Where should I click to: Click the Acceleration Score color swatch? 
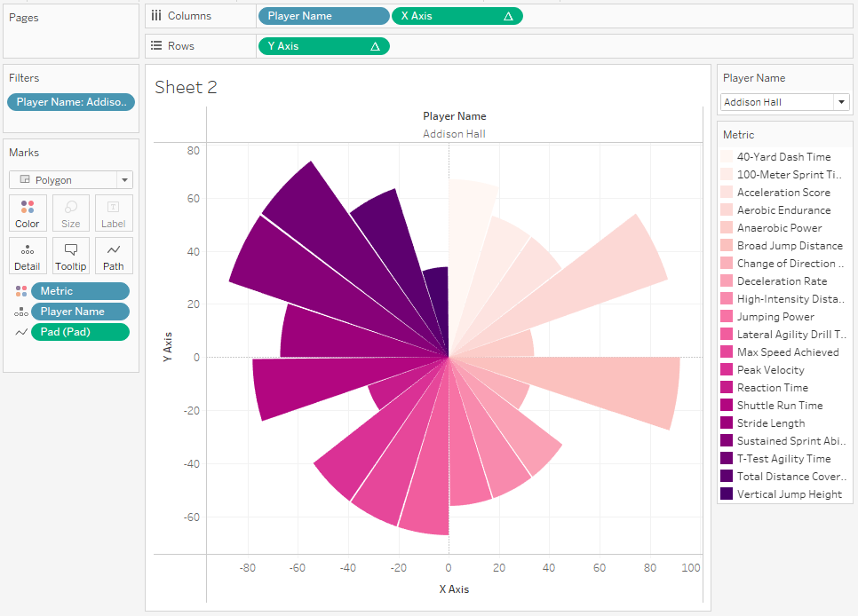[727, 192]
